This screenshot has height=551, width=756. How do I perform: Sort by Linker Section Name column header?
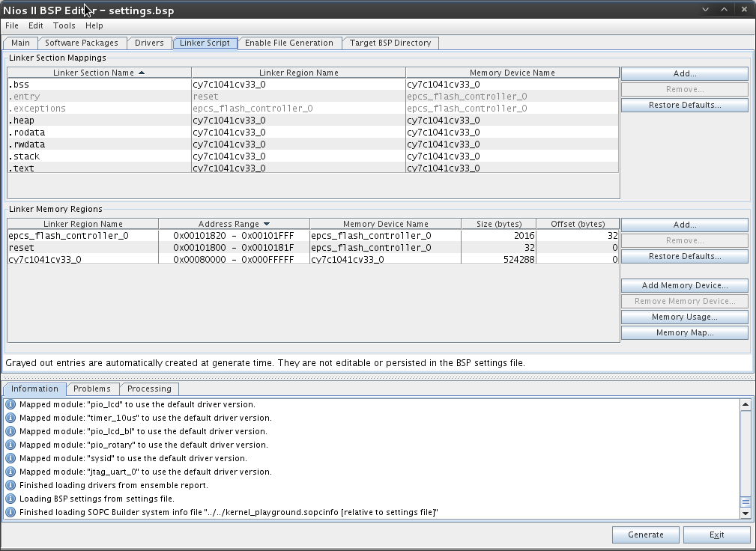99,73
